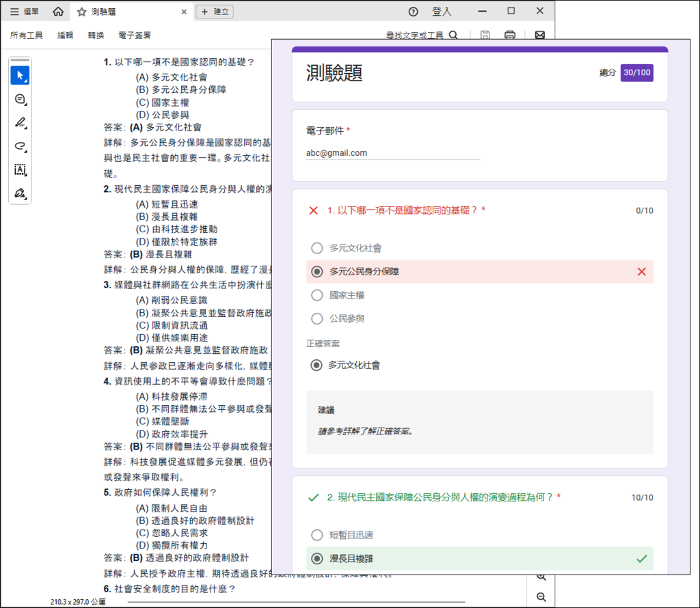Image resolution: width=700 pixels, height=608 pixels.
Task: Open the 編輯 menu
Action: (65, 36)
